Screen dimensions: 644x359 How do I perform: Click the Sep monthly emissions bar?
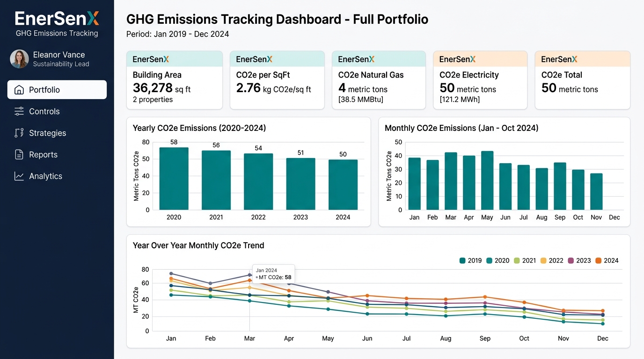pyautogui.click(x=560, y=186)
